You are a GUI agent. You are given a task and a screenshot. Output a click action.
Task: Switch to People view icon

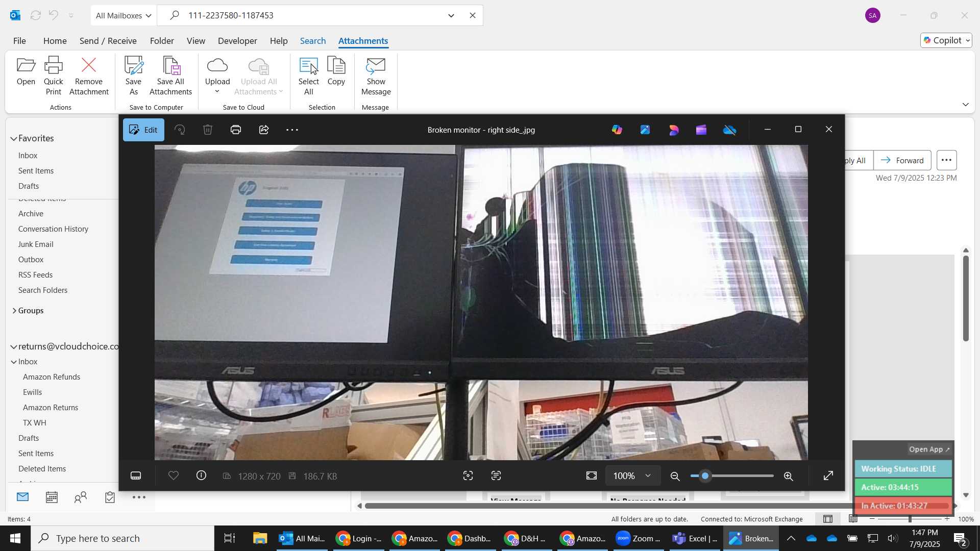pyautogui.click(x=81, y=497)
